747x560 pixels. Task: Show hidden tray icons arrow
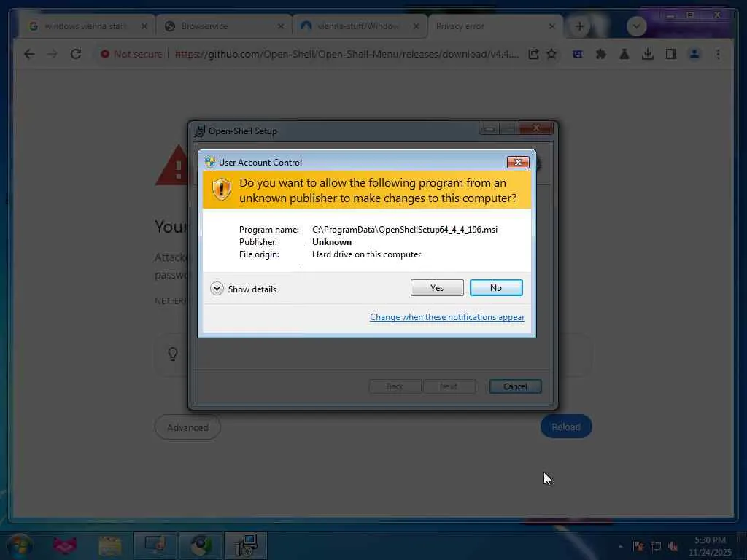click(620, 546)
